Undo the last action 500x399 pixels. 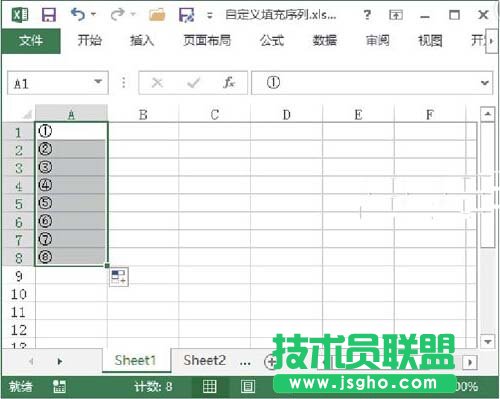(78, 14)
